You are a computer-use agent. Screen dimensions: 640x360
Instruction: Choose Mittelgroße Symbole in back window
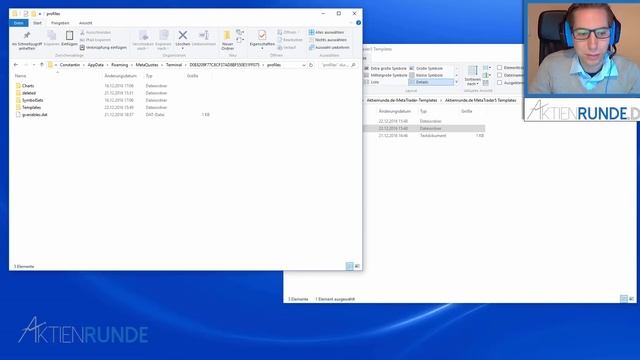point(385,75)
